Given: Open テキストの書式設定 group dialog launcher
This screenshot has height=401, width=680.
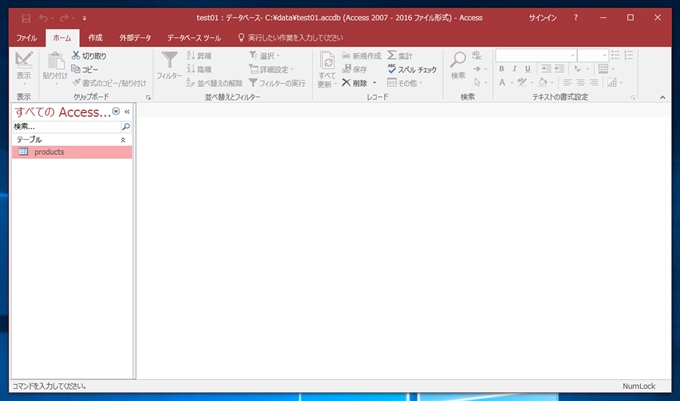Looking at the screenshot, I should (633, 98).
